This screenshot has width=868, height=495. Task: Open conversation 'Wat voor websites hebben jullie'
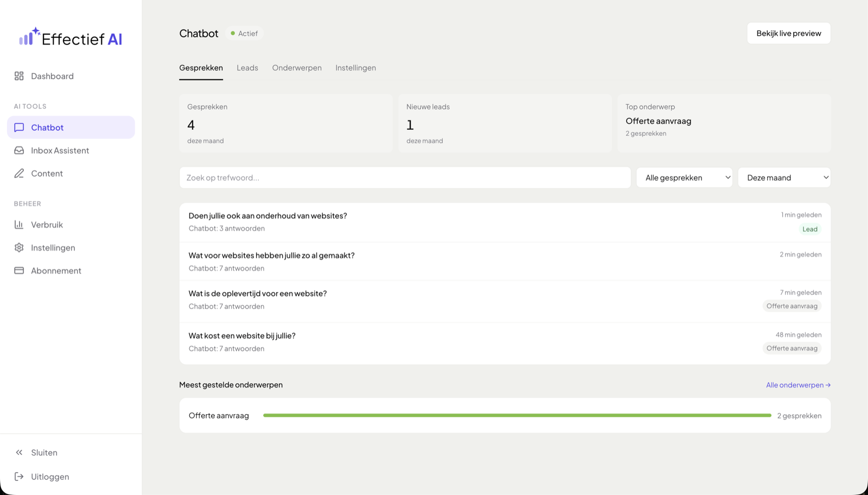(505, 261)
